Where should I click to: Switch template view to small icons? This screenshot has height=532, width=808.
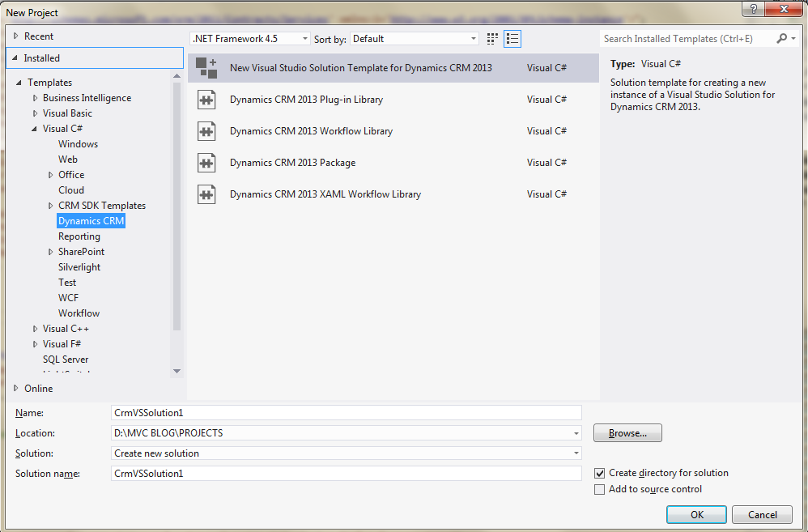coord(491,38)
